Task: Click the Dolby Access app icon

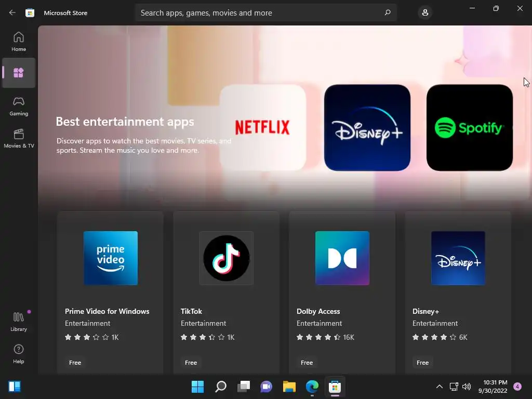Action: (x=342, y=258)
